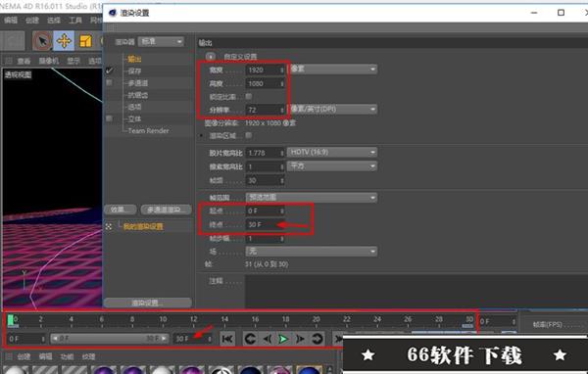Image resolution: width=588 pixels, height=374 pixels.
Task: Open the 编辑 menu in main menubar
Action: point(11,20)
